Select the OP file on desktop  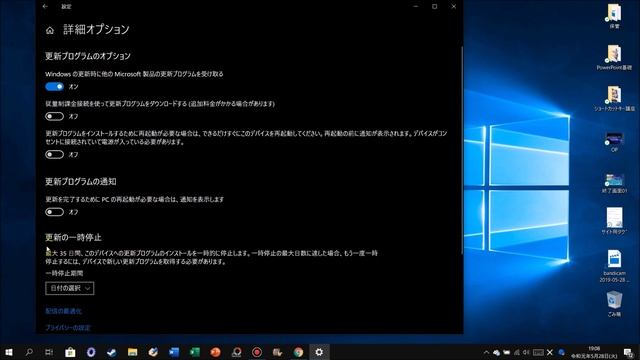click(614, 141)
